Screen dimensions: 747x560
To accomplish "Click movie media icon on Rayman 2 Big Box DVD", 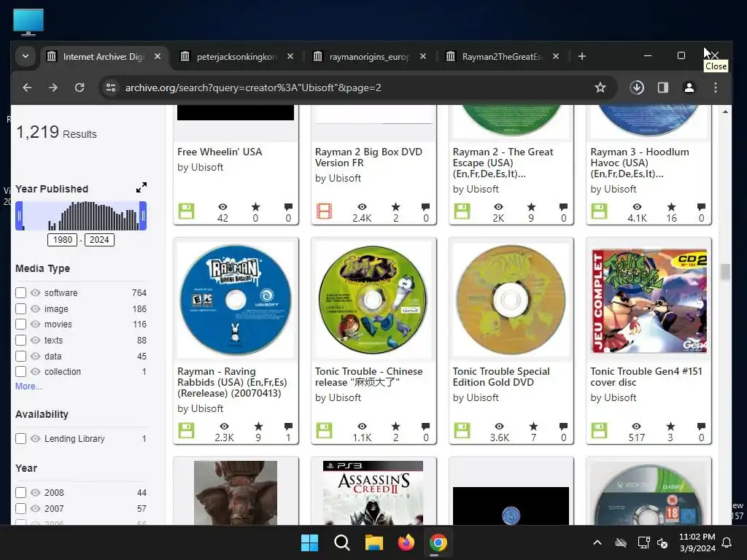I will click(x=324, y=211).
